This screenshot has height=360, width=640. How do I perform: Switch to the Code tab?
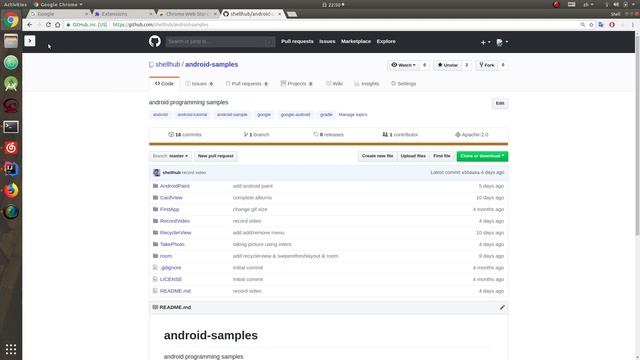[164, 84]
